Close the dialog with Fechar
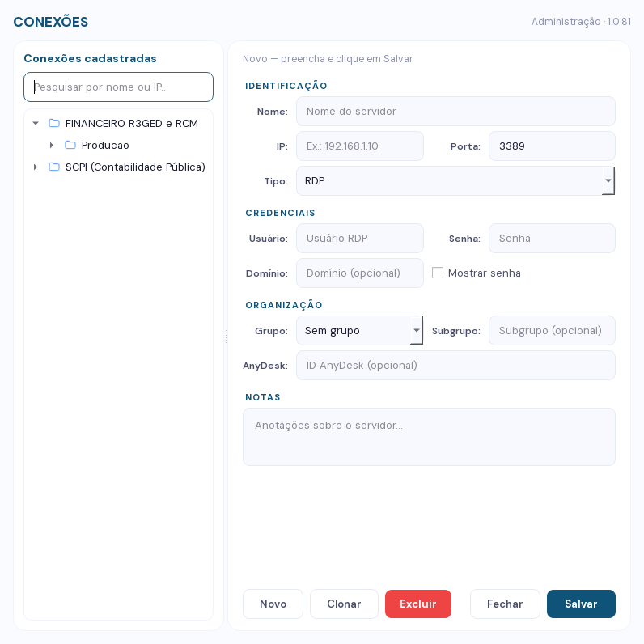The height and width of the screenshot is (644, 644). (505, 604)
